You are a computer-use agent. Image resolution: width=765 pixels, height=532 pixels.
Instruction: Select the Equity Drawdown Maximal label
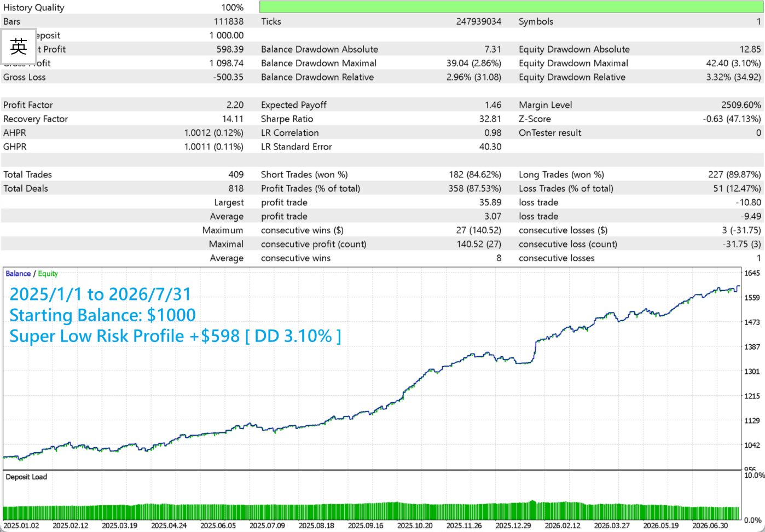tap(573, 63)
